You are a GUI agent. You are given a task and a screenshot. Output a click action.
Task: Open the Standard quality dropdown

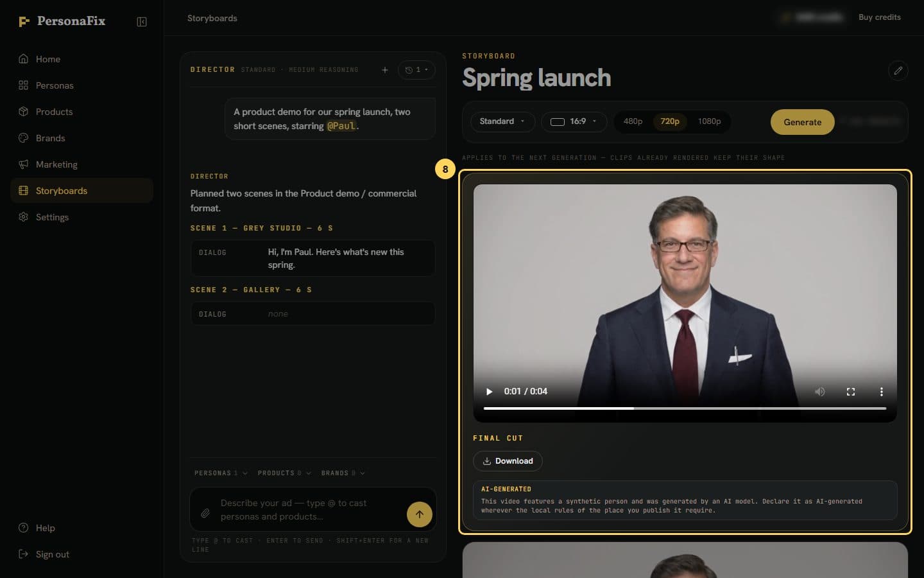point(502,121)
